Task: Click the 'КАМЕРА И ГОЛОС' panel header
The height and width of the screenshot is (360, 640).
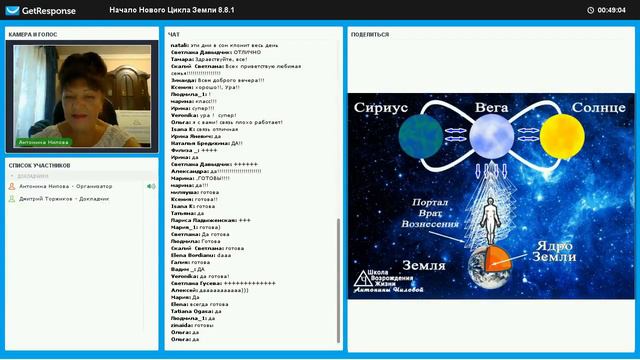Action: pyautogui.click(x=33, y=35)
